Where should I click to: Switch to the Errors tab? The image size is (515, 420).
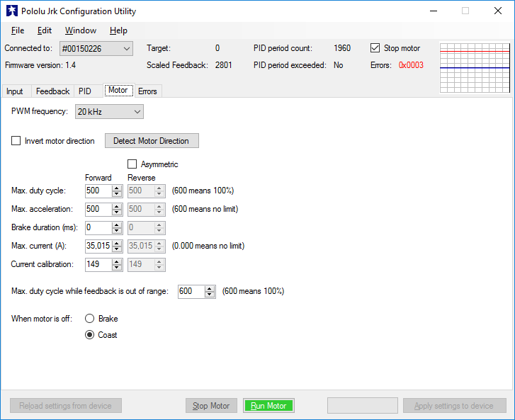tap(147, 91)
